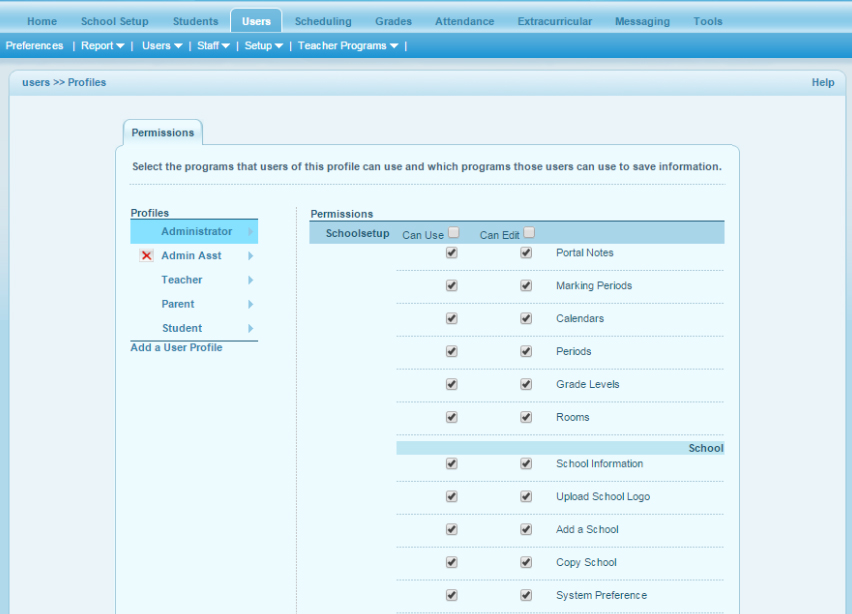
Task: Switch to the Scheduling tab
Action: [x=323, y=21]
